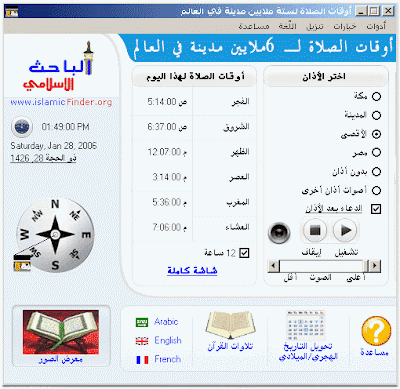Viewport: 400px width, 389px height.
Task: Click the Kaaba icon beside compass
Action: [x=22, y=262]
